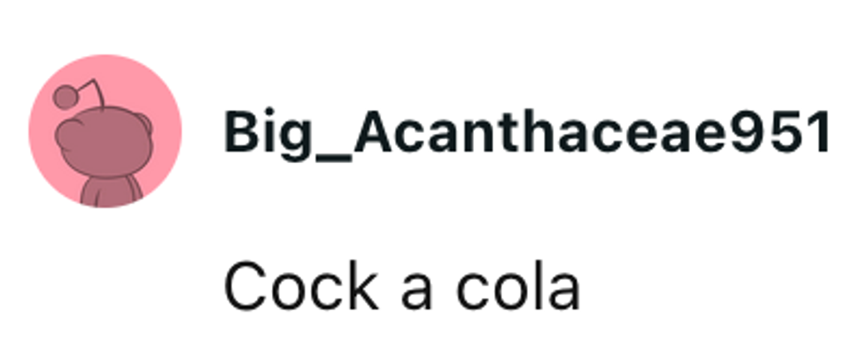868x359 pixels.
Task: Click the pink Snoo avatar icon
Action: (105, 131)
